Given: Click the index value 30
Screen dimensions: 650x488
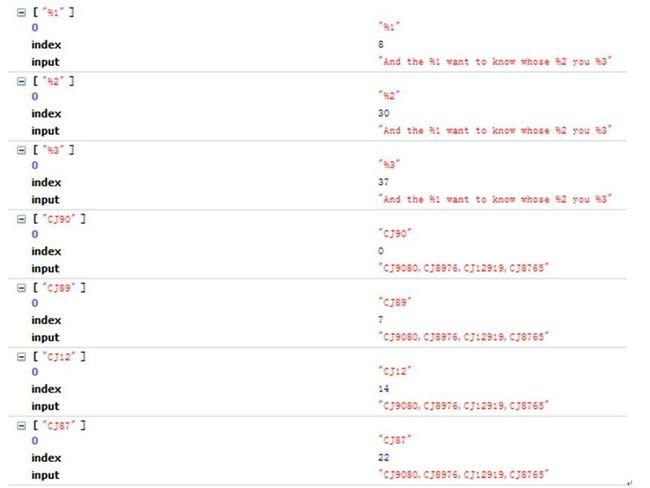Looking at the screenshot, I should pos(383,113).
